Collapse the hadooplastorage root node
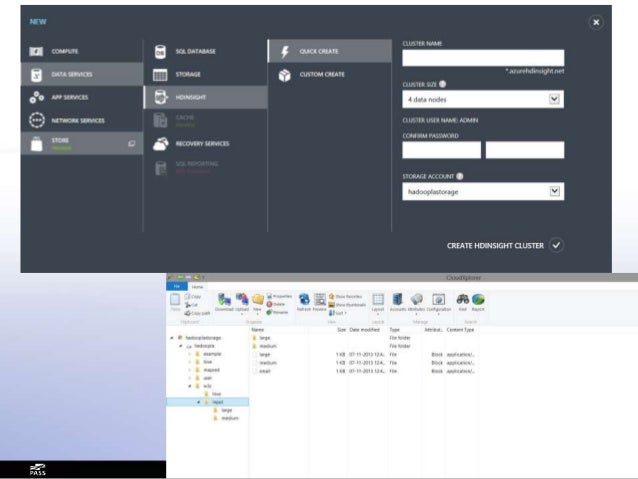Screen dimensions: 638x479 172,338
